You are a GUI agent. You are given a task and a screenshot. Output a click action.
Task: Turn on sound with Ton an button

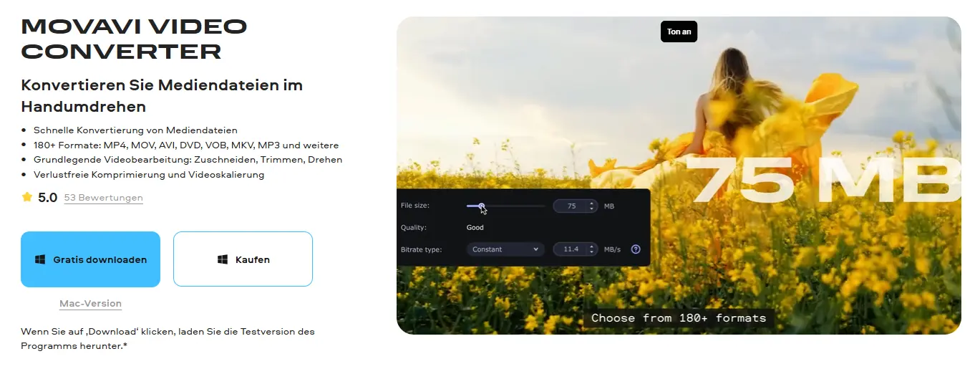pyautogui.click(x=679, y=32)
